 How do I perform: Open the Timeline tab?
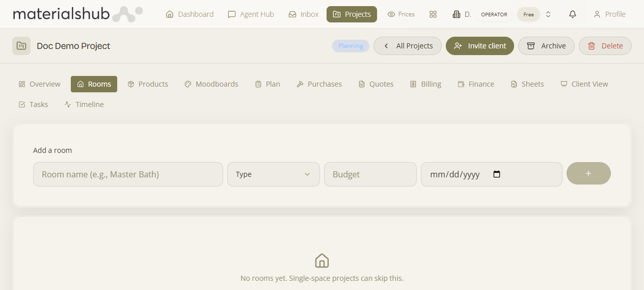tap(84, 104)
